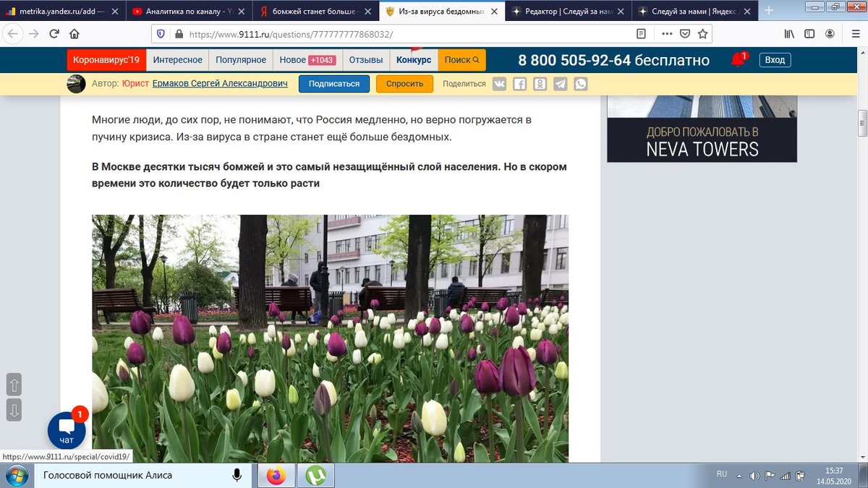Image resolution: width=868 pixels, height=488 pixels.
Task: Open the Отзывы section
Action: pos(365,60)
